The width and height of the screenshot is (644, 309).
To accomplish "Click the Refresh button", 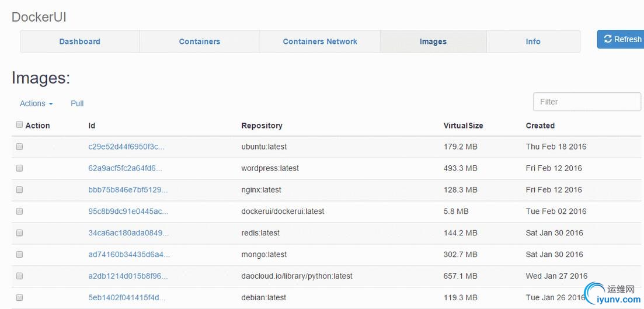I will coord(621,40).
